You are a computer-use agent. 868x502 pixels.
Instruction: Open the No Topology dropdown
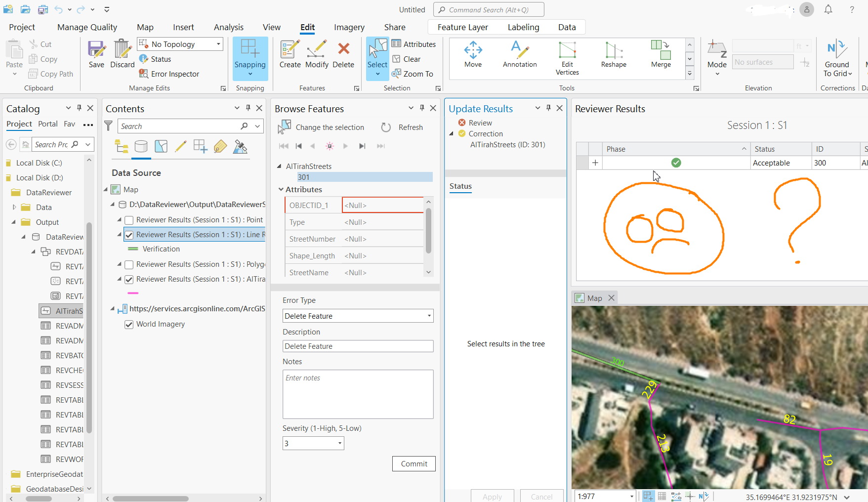(217, 44)
